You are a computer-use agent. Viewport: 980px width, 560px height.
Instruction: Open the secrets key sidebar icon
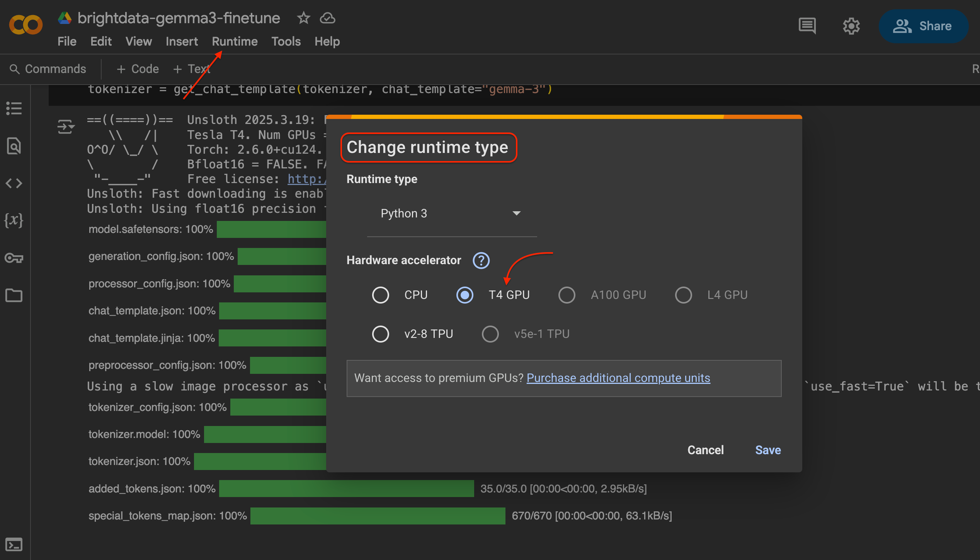pos(14,258)
